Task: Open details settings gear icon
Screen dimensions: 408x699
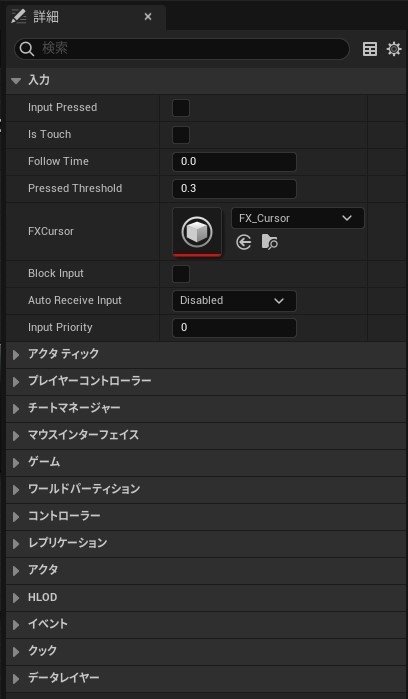Action: click(394, 49)
